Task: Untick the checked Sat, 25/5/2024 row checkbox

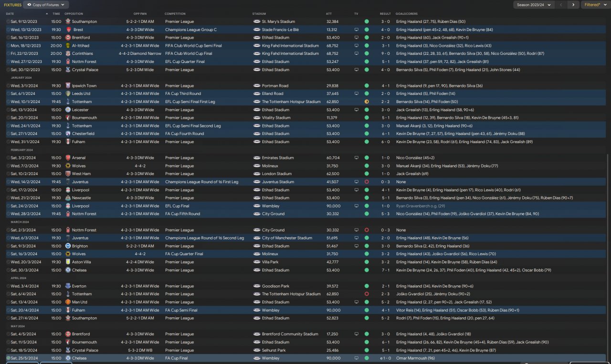Action: (x=8, y=358)
